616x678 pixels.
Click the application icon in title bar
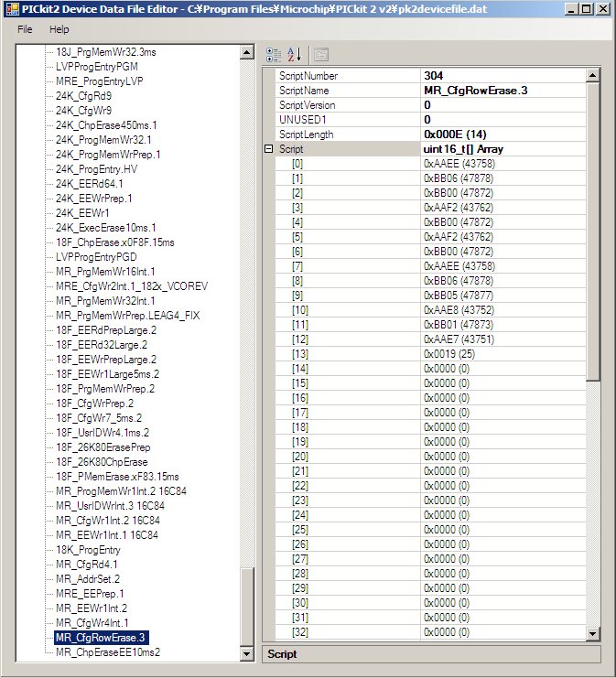(13, 8)
